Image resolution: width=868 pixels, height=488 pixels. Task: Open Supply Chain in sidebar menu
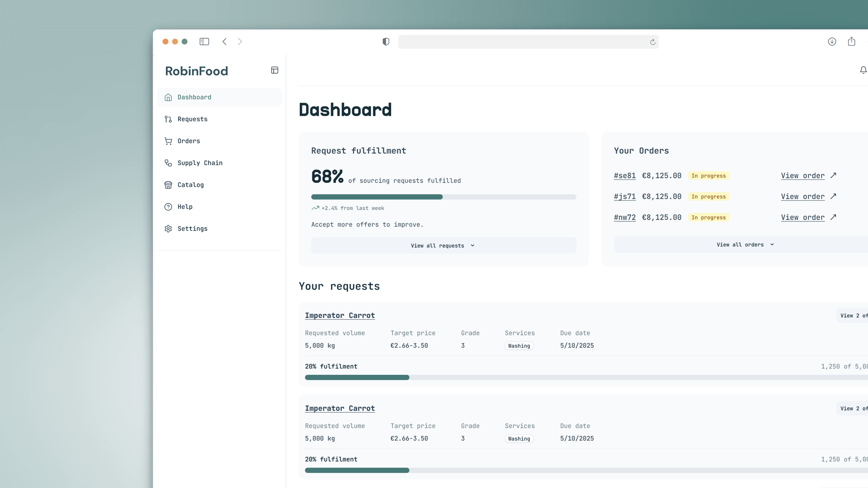click(219, 163)
